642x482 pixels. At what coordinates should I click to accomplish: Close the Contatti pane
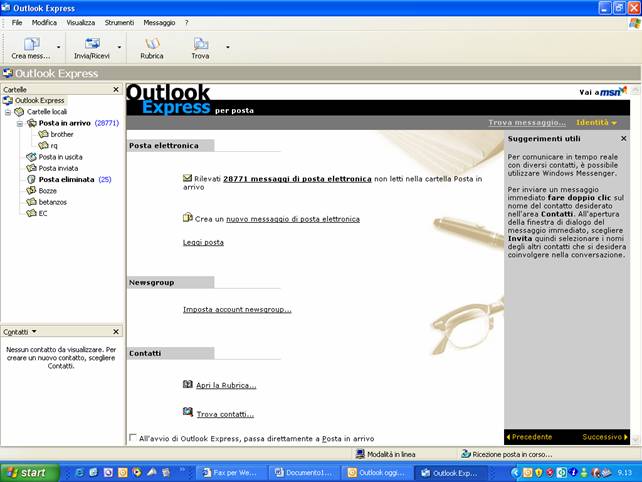pos(116,332)
